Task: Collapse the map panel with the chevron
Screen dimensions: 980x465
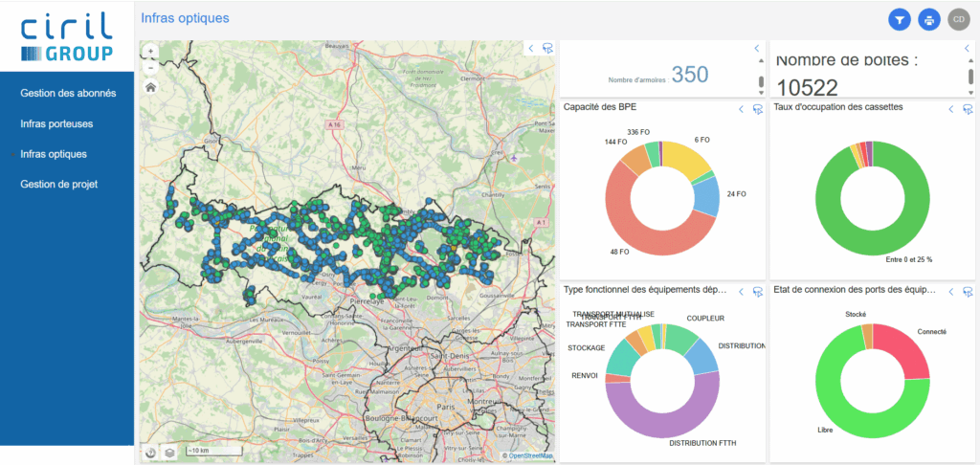Action: tap(530, 48)
